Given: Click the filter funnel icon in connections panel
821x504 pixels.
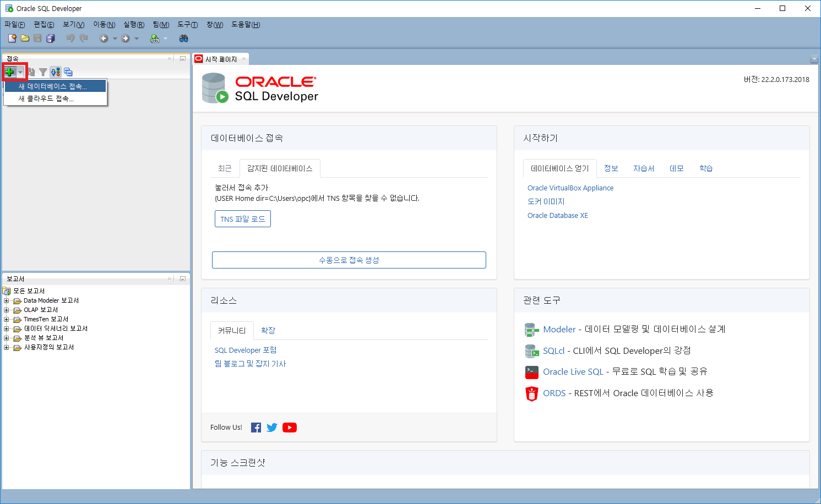Looking at the screenshot, I should click(43, 72).
